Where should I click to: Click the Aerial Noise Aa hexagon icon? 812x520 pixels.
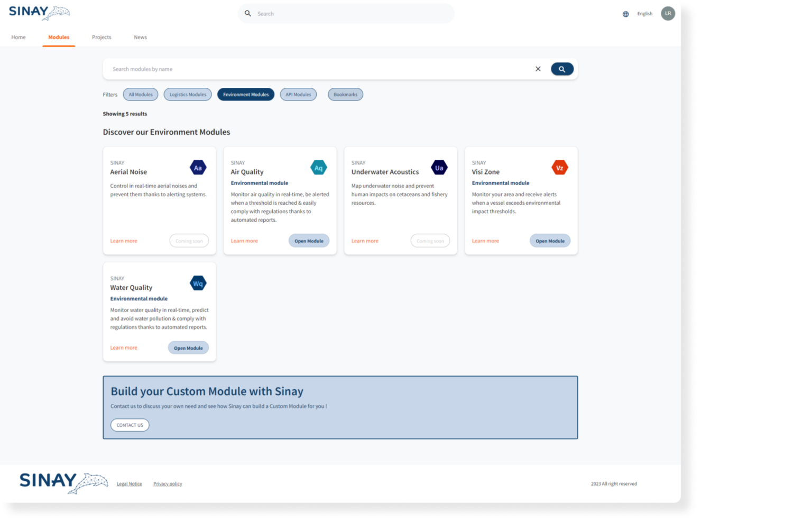(x=198, y=168)
